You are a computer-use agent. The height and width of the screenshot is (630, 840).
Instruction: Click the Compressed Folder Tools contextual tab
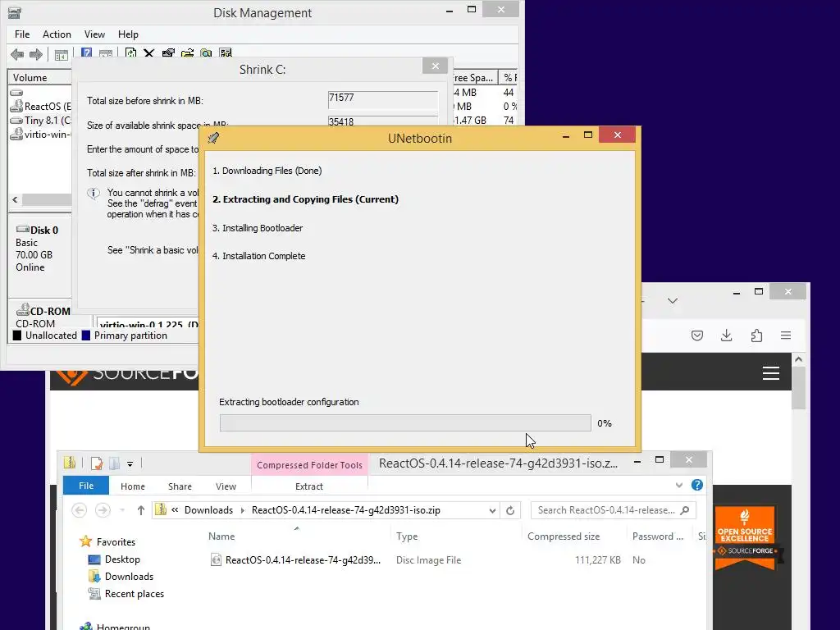[309, 465]
